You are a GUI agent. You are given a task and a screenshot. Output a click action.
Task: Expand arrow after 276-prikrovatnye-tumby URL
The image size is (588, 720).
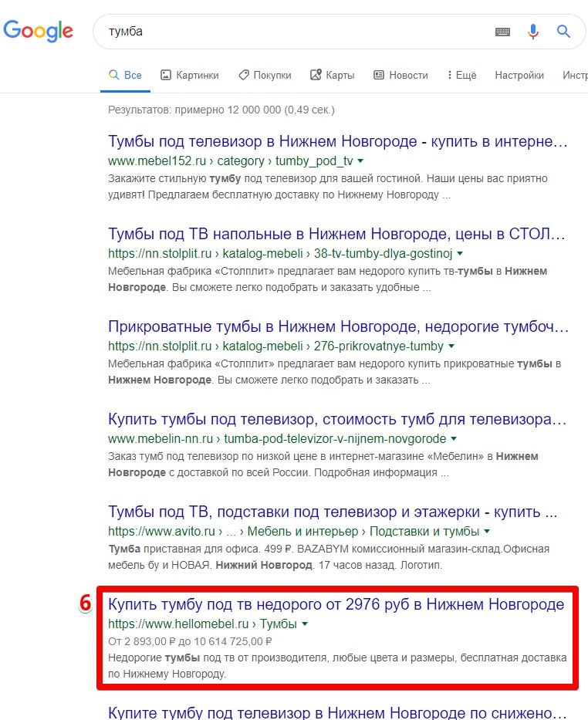[x=451, y=346]
